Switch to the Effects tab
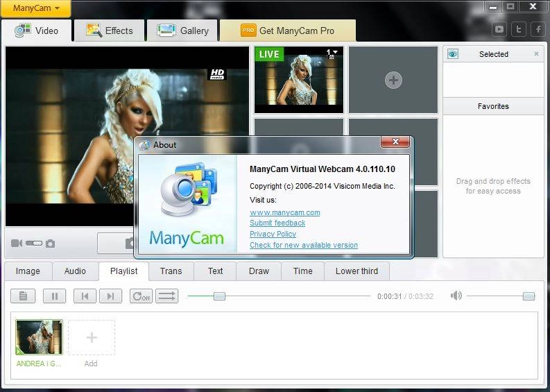The image size is (550, 392). 110,31
